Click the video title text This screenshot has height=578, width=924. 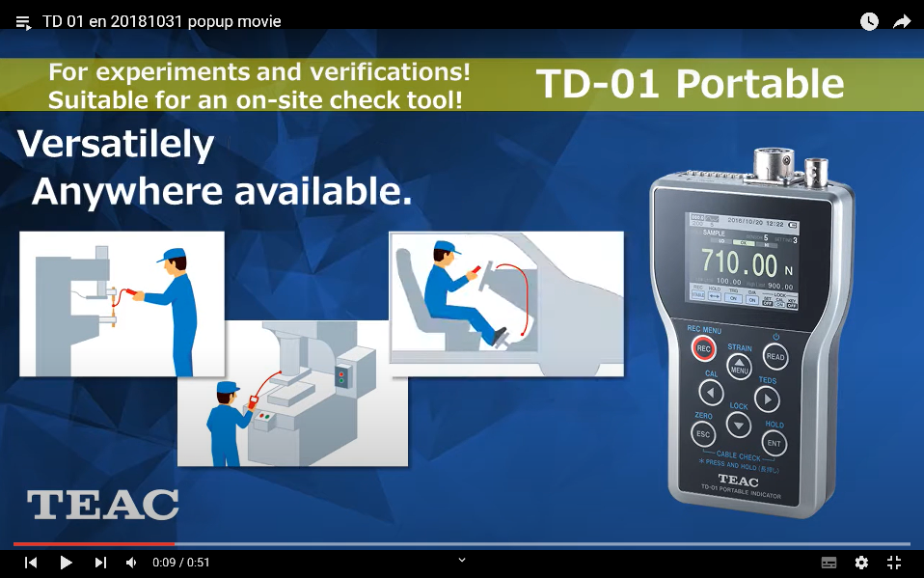click(x=161, y=22)
